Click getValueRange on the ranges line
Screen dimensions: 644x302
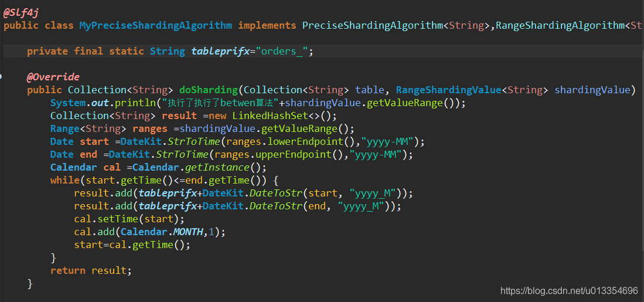(299, 128)
